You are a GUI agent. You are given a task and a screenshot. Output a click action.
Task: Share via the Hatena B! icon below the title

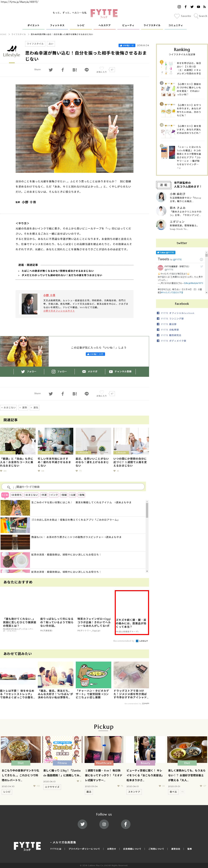[x=75, y=70]
